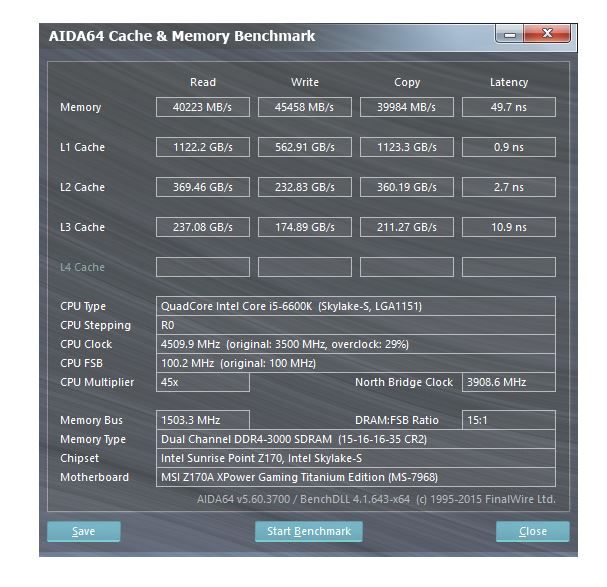Select L2 Cache Read 369.46 GB/s
Viewport: 607px width, 587px height.
coord(203,187)
